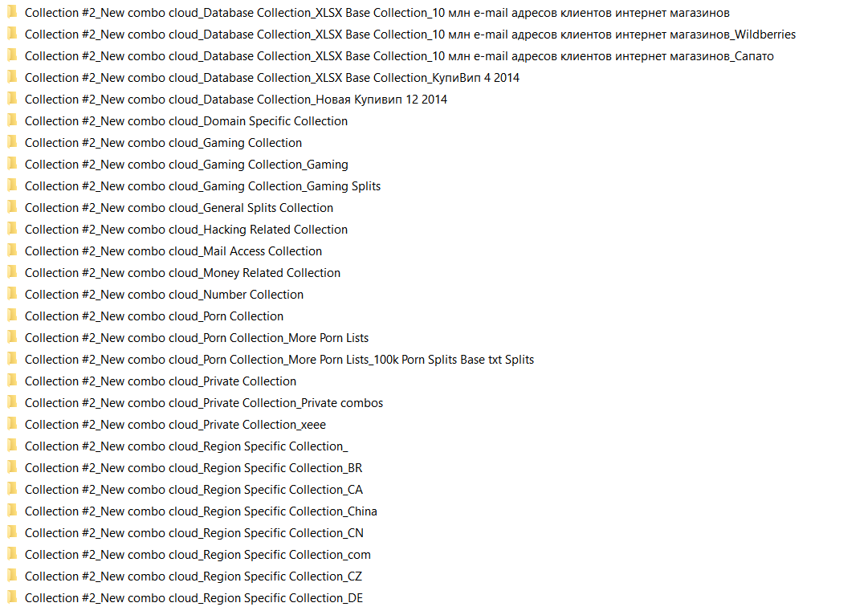This screenshot has height=611, width=868.
Task: Select Region Specific Collection_CN folder name
Action: [x=194, y=533]
